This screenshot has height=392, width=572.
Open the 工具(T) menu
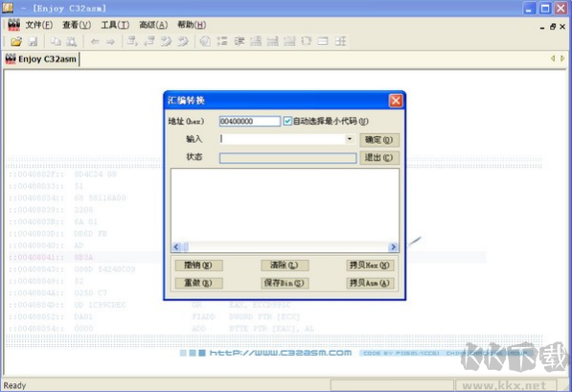click(x=115, y=25)
